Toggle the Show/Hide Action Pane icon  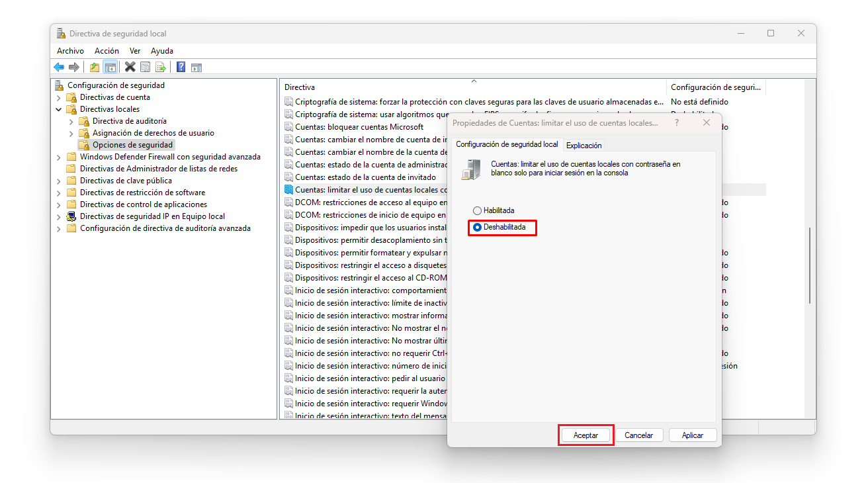(196, 67)
